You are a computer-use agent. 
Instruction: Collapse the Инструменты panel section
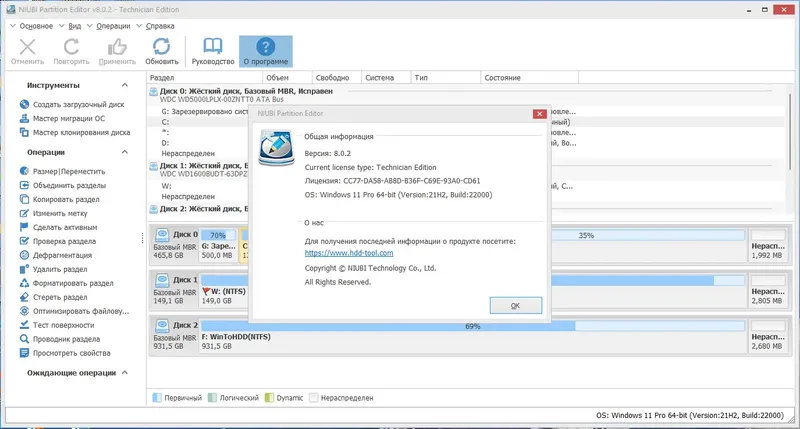(124, 85)
